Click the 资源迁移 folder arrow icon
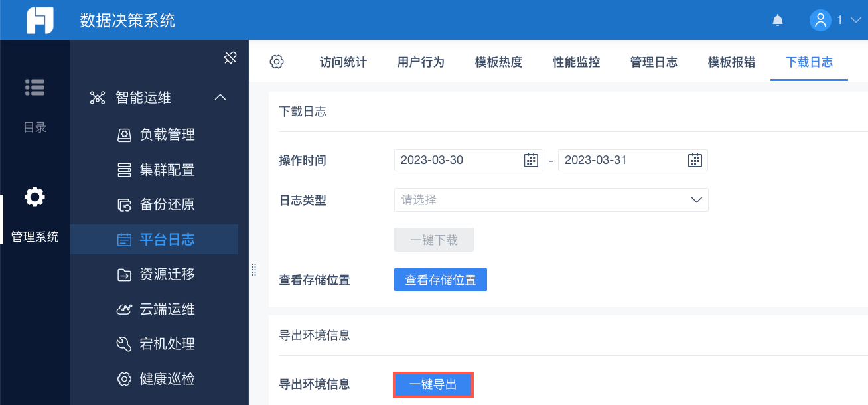Image resolution: width=868 pixels, height=405 pixels. point(124,274)
